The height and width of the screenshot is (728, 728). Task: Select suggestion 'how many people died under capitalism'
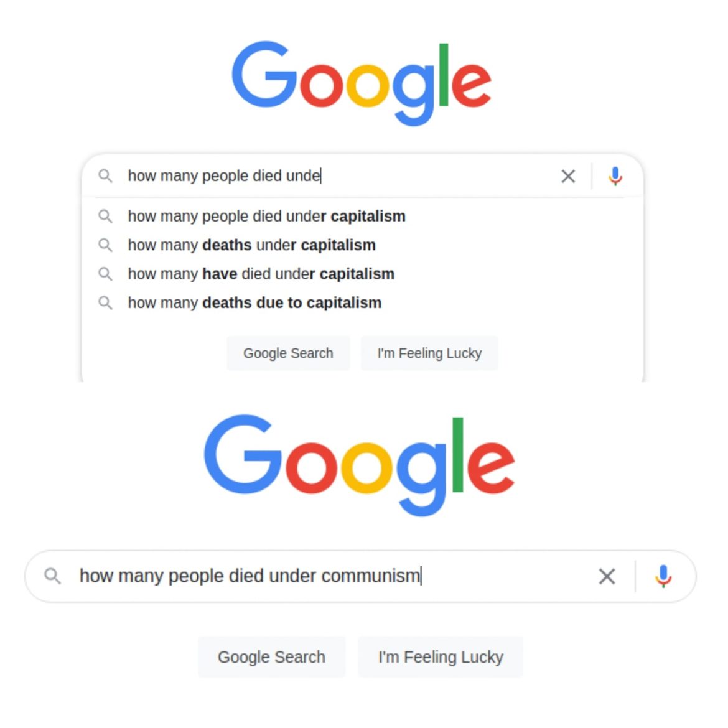coord(266,216)
